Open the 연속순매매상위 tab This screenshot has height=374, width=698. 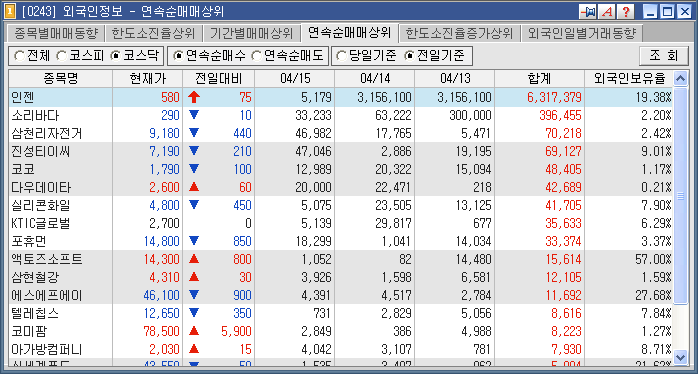click(349, 33)
